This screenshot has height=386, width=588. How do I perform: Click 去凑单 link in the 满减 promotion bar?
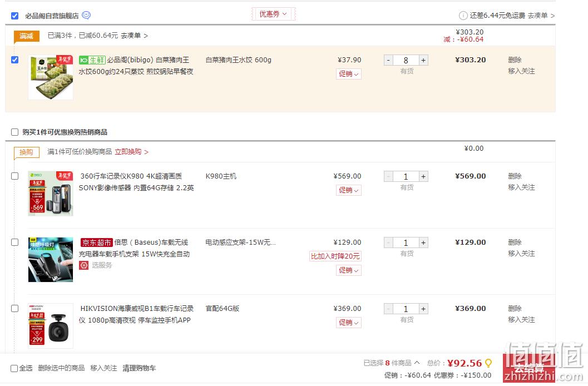pos(134,36)
